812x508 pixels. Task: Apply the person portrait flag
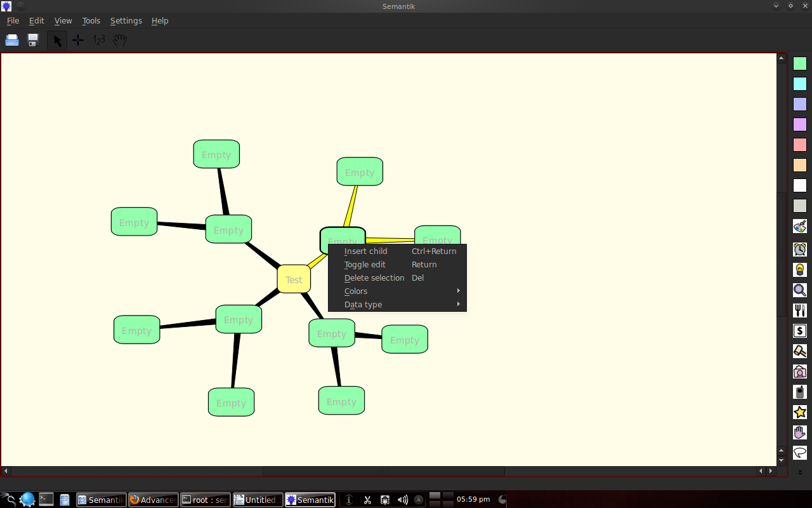pyautogui.click(x=800, y=371)
